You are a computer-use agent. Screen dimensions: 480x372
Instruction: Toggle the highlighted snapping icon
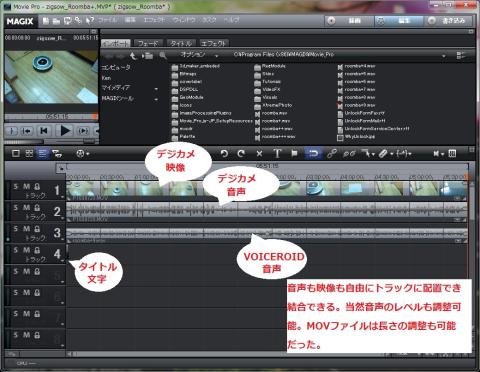pos(313,154)
